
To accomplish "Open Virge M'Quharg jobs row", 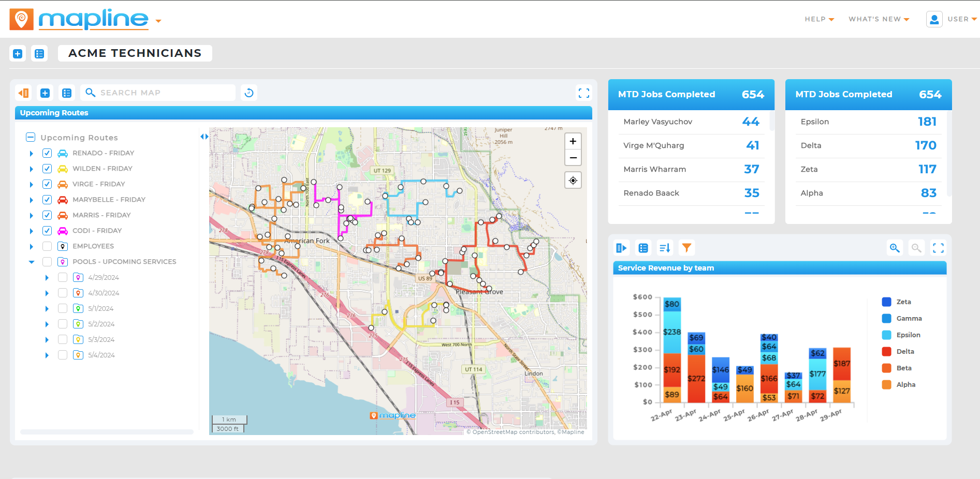I will click(691, 145).
